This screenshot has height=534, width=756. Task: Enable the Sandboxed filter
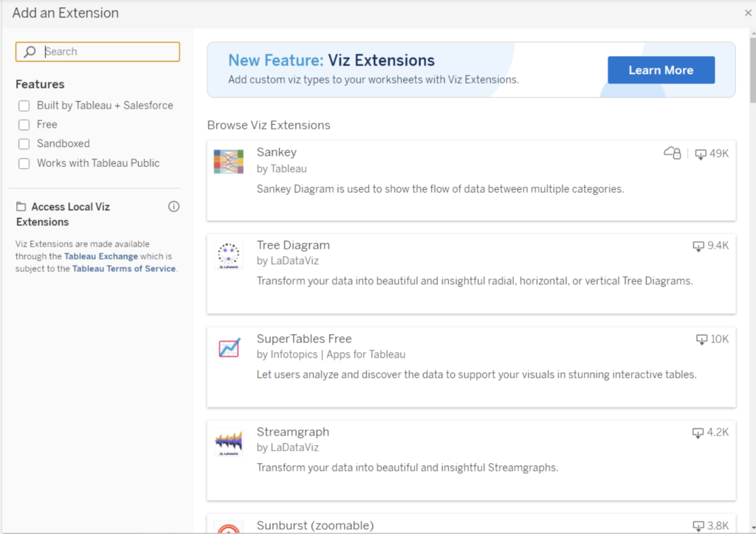pos(22,143)
